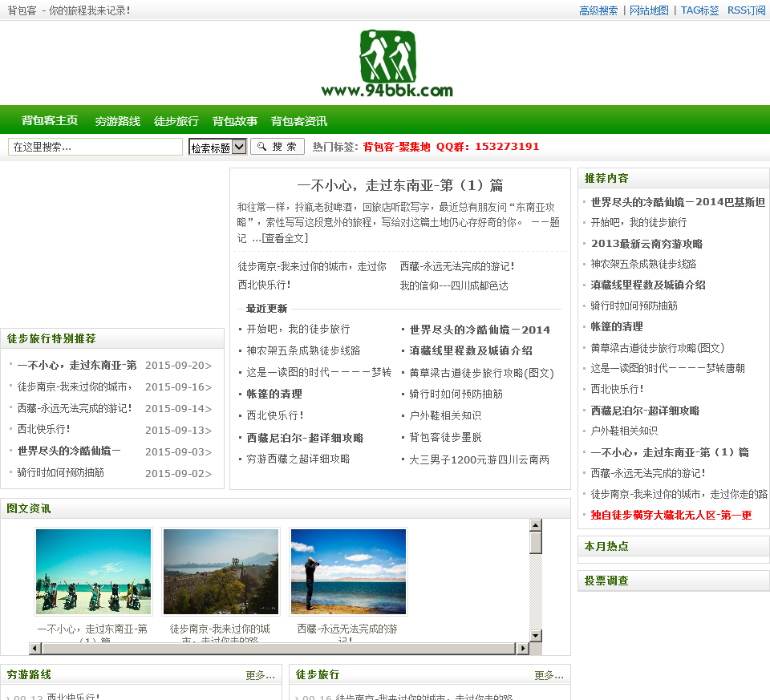Open 背包客资讯 navigation item

click(x=299, y=121)
